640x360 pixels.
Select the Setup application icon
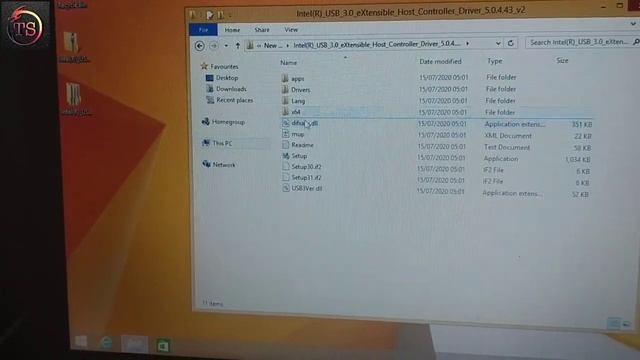tap(286, 156)
